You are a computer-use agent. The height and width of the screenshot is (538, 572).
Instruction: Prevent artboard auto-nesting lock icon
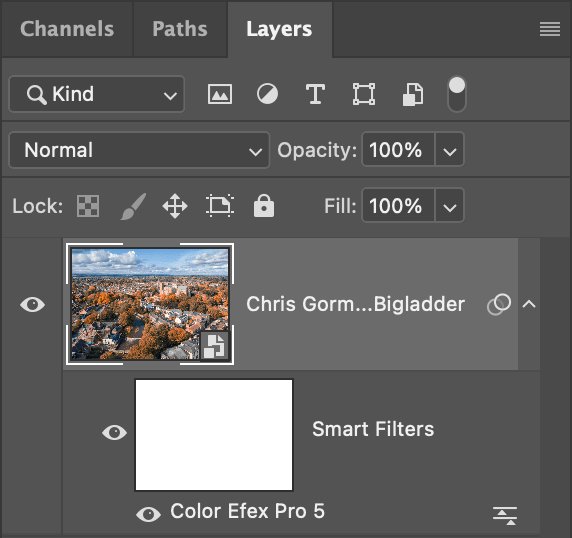[x=220, y=206]
